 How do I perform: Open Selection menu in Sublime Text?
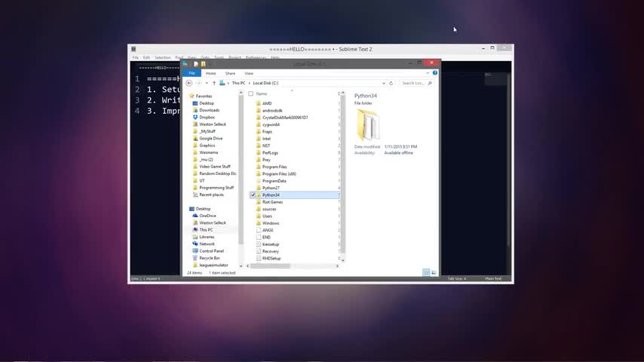pos(162,57)
